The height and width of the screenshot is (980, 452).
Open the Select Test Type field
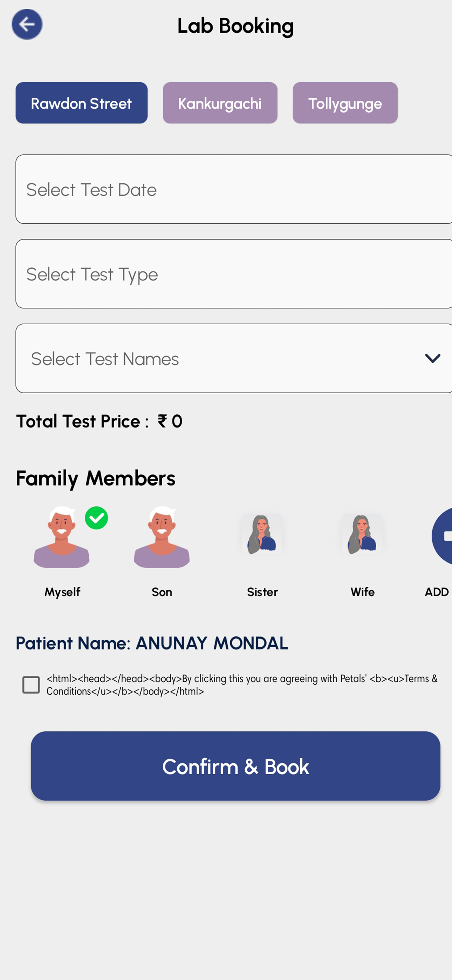coord(234,274)
